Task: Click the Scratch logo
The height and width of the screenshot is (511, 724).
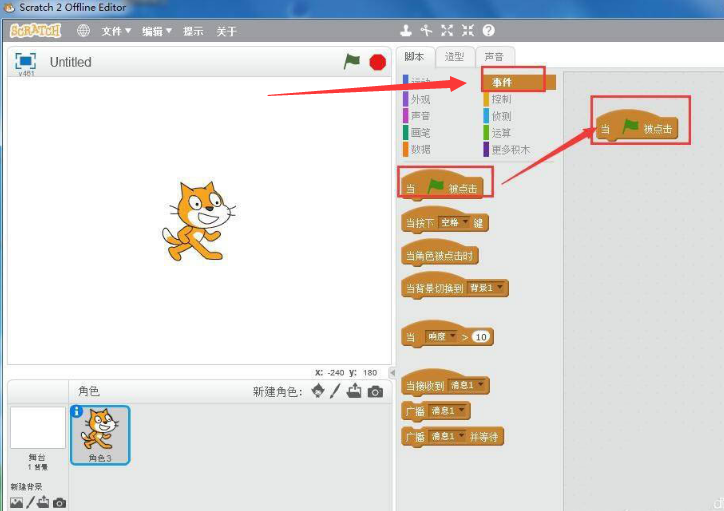Action: (36, 31)
